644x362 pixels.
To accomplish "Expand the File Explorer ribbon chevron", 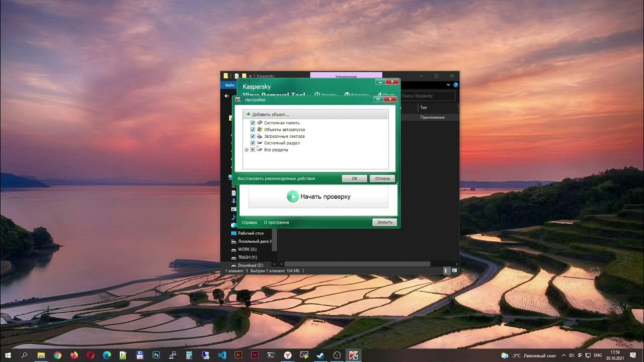I will coord(448,85).
